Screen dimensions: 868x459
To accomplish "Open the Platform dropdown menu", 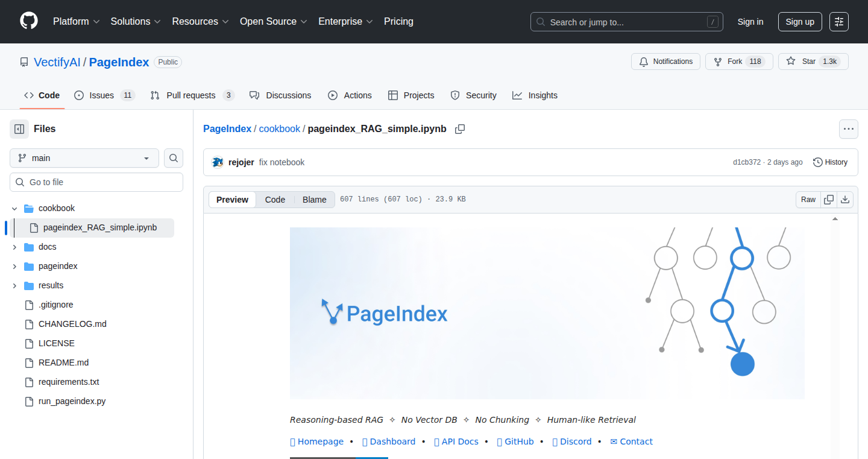I will point(76,21).
